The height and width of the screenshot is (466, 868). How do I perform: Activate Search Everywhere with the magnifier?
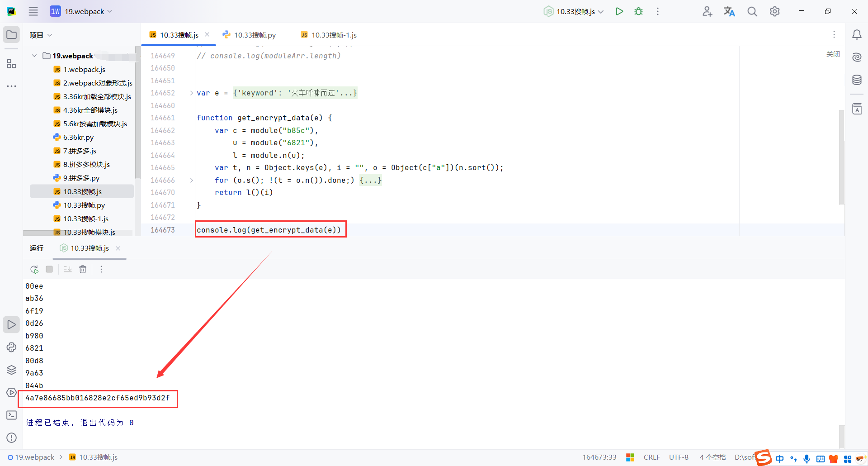click(752, 11)
